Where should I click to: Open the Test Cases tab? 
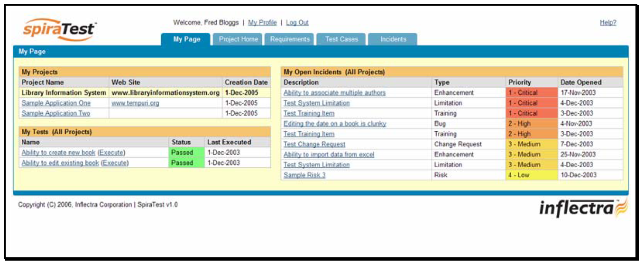pyautogui.click(x=341, y=39)
